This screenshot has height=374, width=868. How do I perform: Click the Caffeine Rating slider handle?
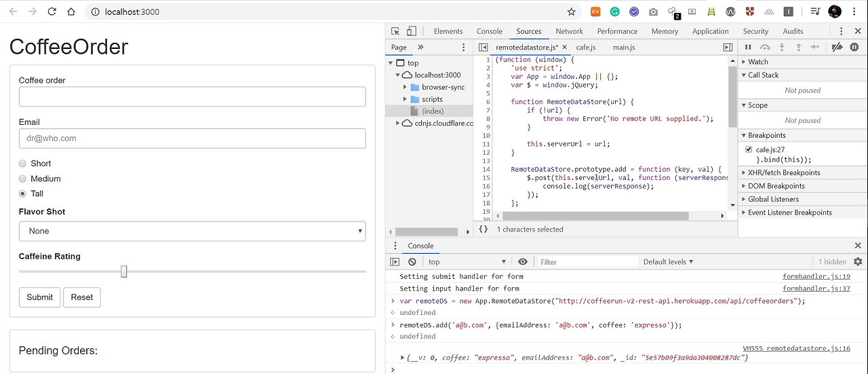pyautogui.click(x=123, y=272)
